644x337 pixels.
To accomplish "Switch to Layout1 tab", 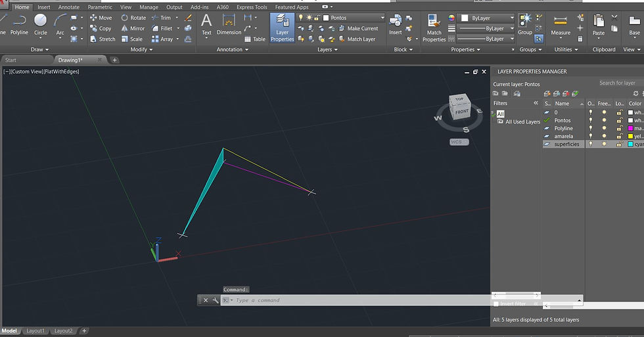I will 35,331.
